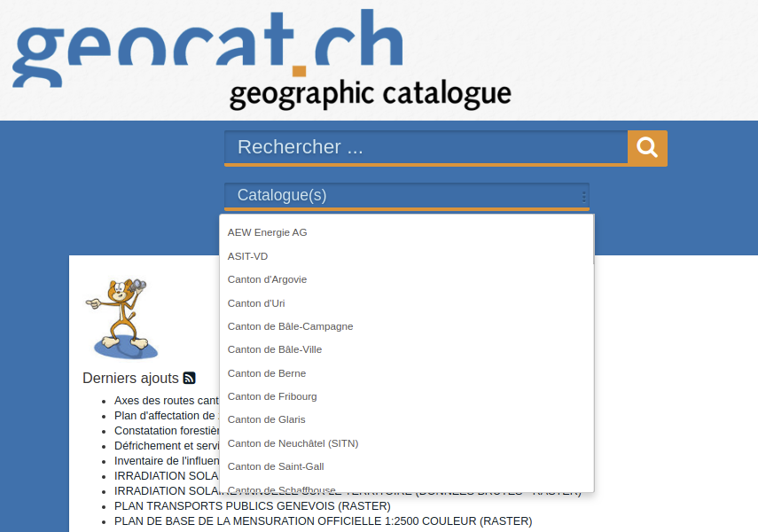Select ASIT-VD from the catalogue list
Viewport: 758px width, 532px height.
[x=247, y=256]
